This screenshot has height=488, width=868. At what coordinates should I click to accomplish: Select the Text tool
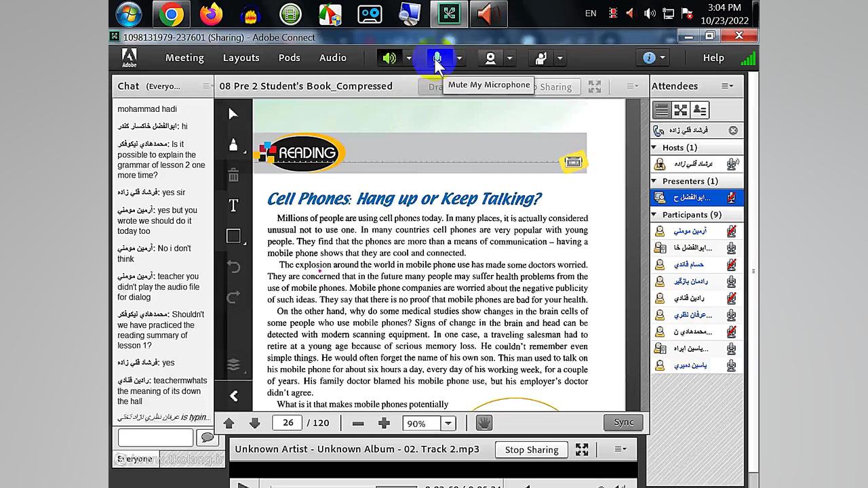[x=233, y=205]
